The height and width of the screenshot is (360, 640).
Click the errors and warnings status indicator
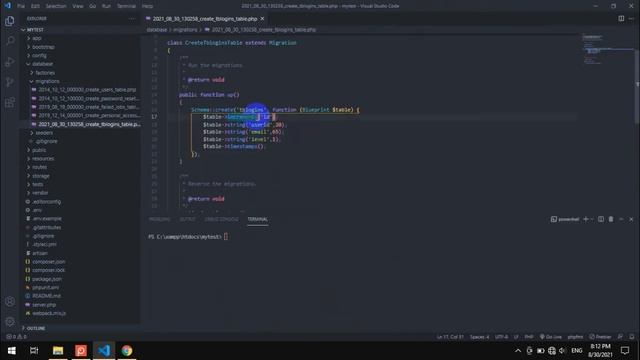click(x=16, y=337)
